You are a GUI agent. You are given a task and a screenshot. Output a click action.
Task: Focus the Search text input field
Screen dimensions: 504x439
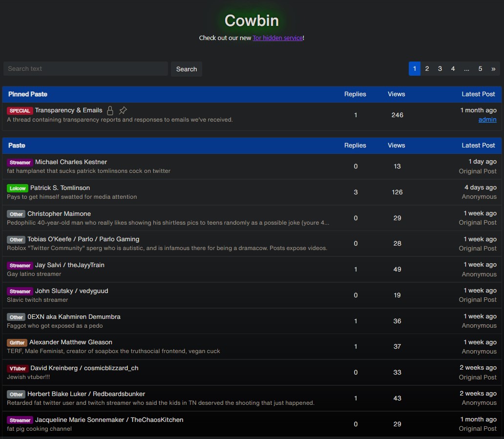[85, 69]
